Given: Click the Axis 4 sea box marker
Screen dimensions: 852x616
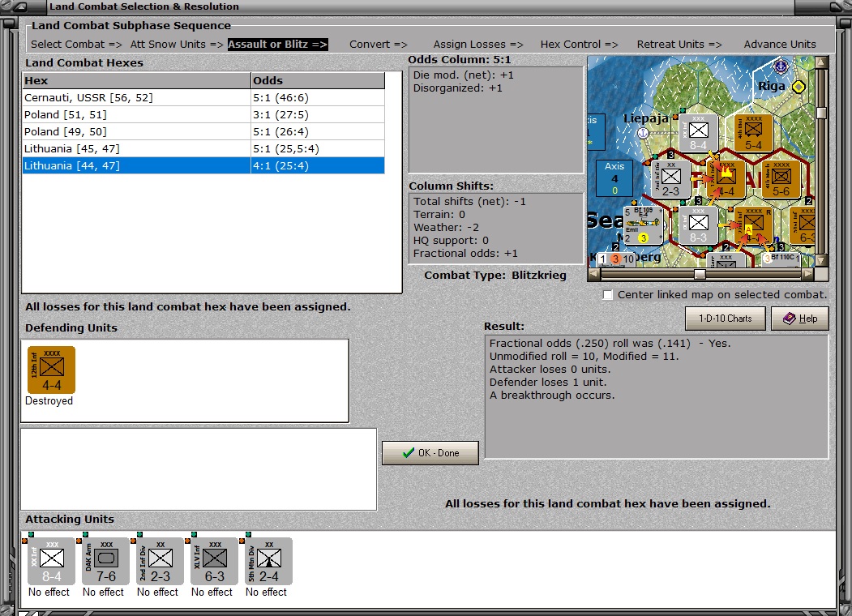Looking at the screenshot, I should pos(614,178).
